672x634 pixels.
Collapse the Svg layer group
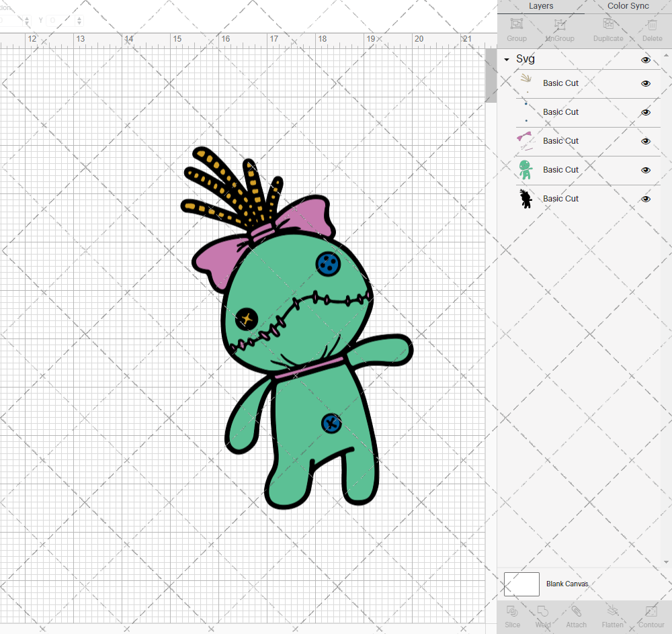pos(507,60)
